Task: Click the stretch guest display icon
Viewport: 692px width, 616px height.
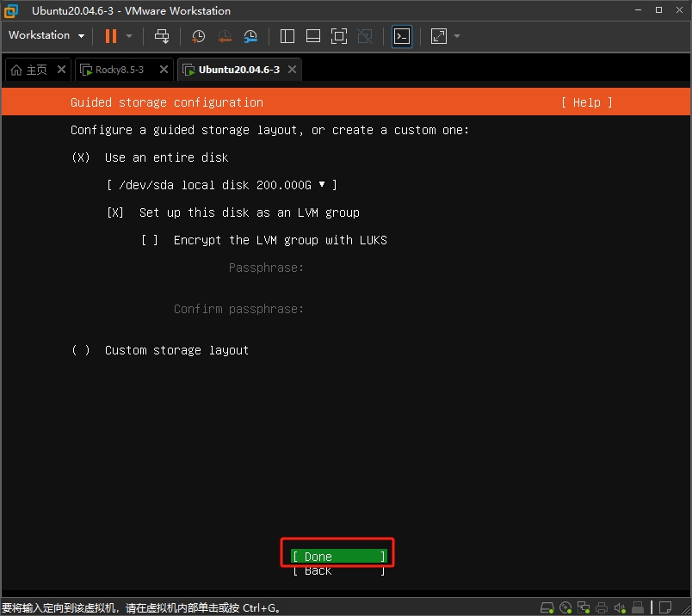Action: (x=439, y=36)
